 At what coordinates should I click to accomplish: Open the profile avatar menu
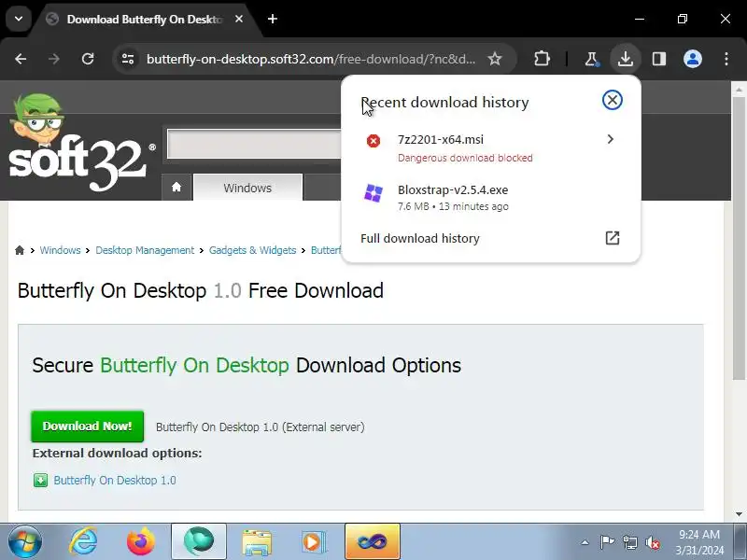click(x=692, y=59)
